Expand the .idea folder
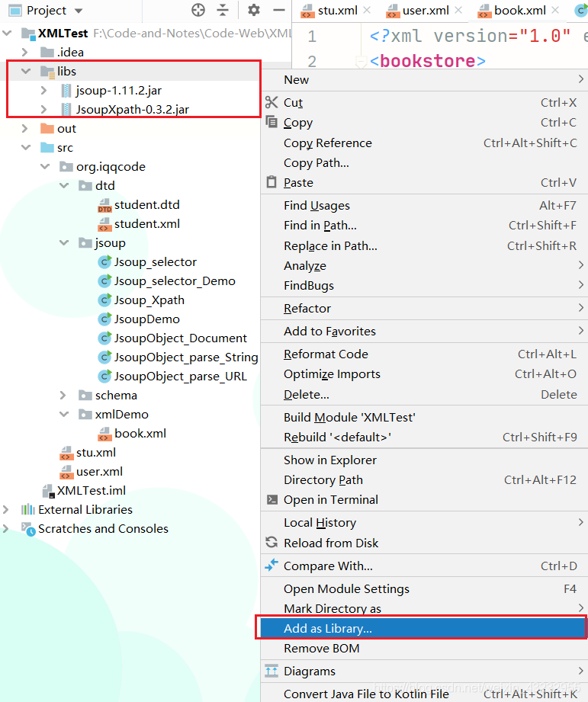Screen dimensions: 588x702 point(25,53)
